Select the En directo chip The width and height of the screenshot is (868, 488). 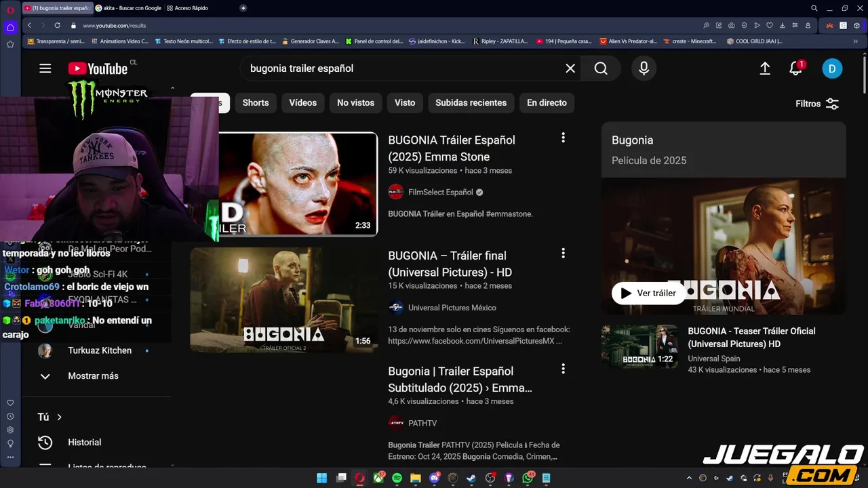[x=547, y=103]
